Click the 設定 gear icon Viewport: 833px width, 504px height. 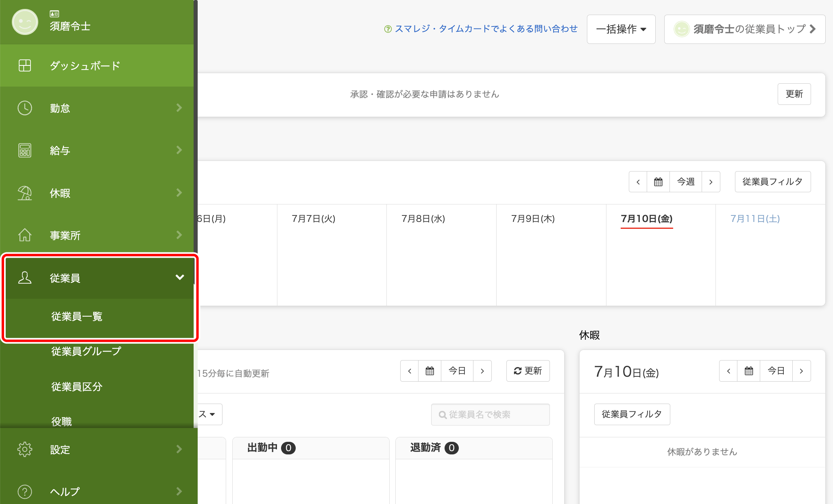pos(25,449)
